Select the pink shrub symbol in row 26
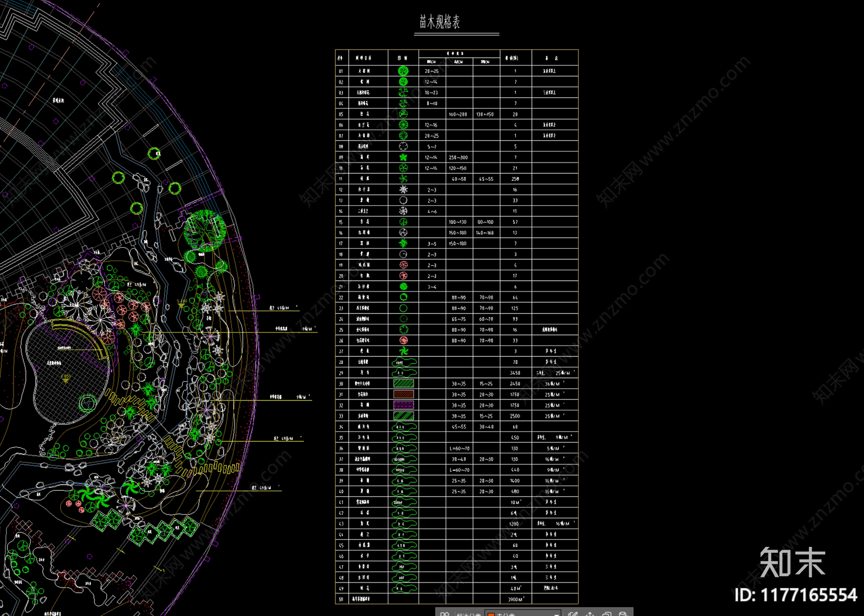Image resolution: width=864 pixels, height=616 pixels. coord(403,340)
